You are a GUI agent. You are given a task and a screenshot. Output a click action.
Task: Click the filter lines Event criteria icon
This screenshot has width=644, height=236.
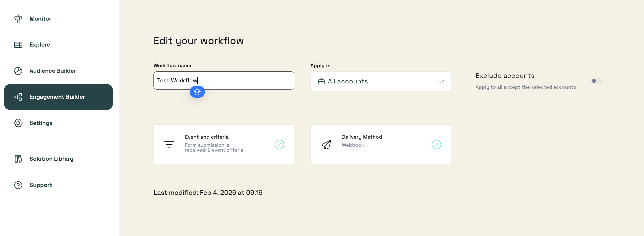tap(169, 144)
